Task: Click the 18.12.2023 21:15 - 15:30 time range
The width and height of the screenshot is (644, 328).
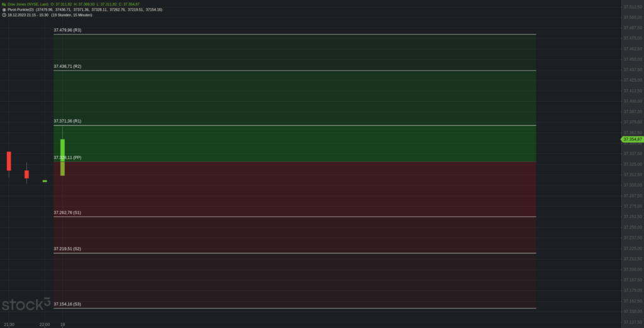Action: click(x=28, y=15)
